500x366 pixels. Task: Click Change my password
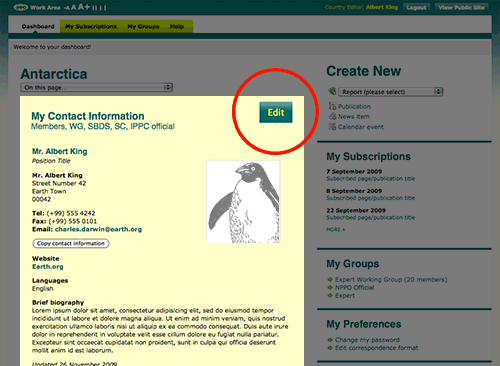pyautogui.click(x=367, y=340)
